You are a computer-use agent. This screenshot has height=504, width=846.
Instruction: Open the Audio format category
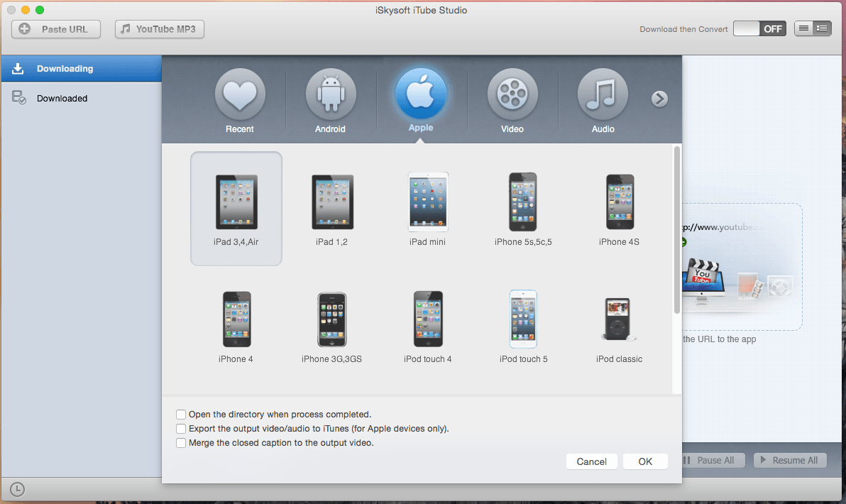[603, 101]
